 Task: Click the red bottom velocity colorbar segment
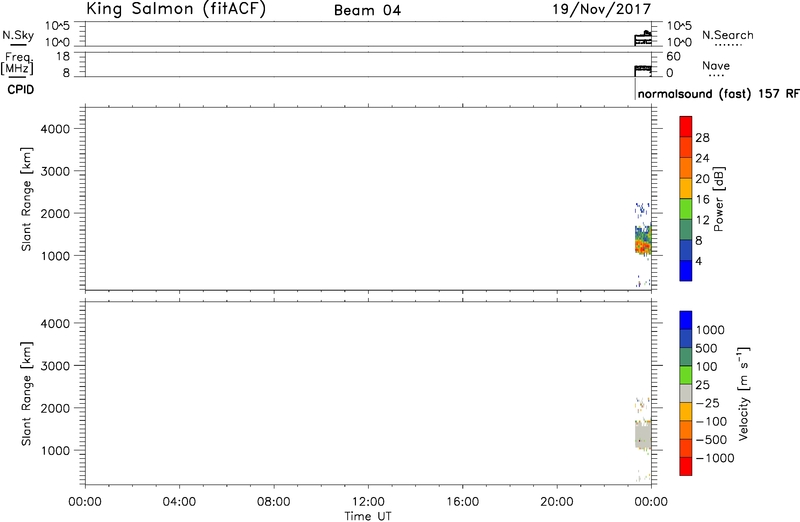pos(686,466)
